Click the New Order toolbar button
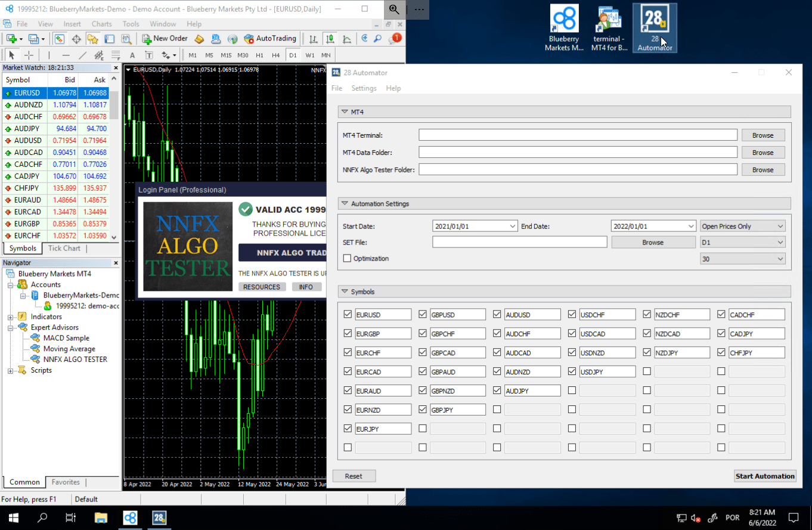This screenshot has width=812, height=530. click(165, 39)
